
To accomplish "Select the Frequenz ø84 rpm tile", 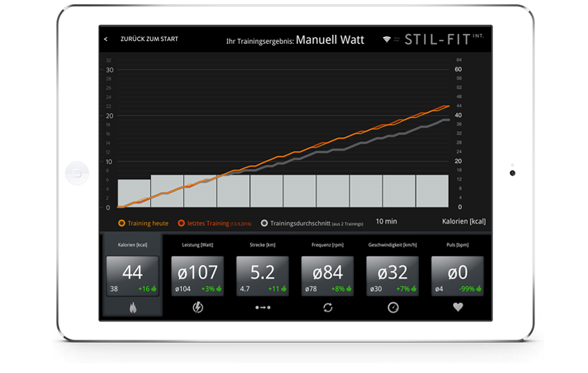I will pos(327,276).
